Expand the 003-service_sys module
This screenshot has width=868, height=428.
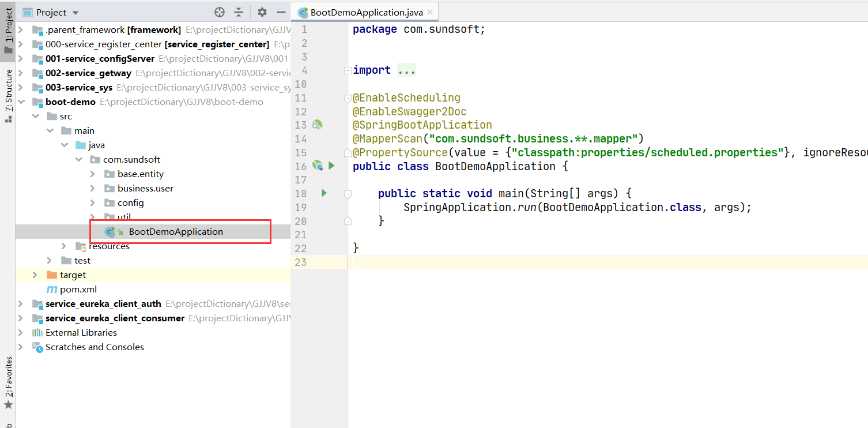coord(21,87)
